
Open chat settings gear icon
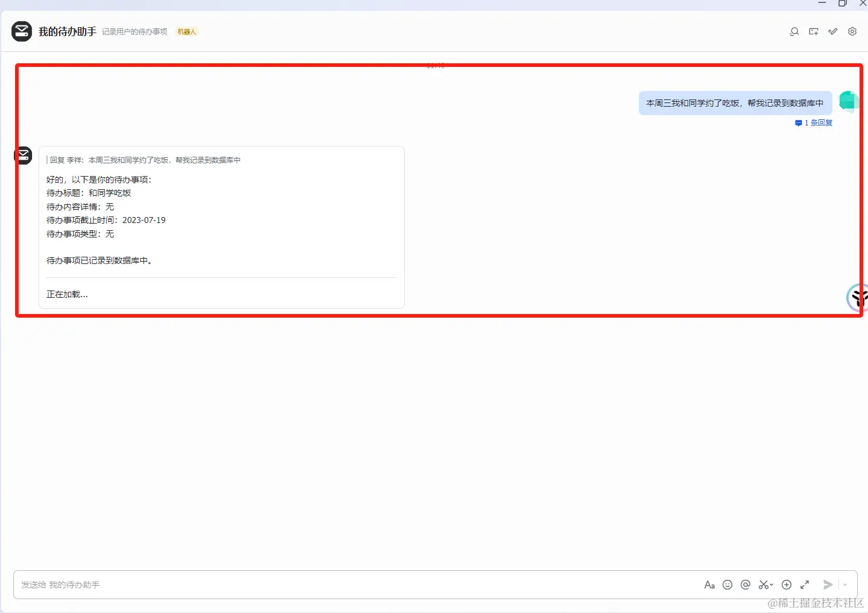pyautogui.click(x=852, y=31)
